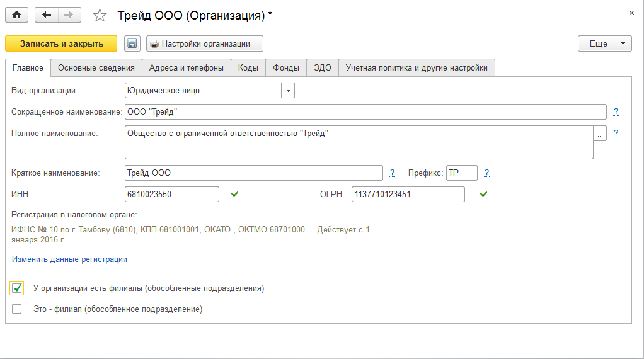
Task: Focus the ОГРН input field
Action: point(408,194)
